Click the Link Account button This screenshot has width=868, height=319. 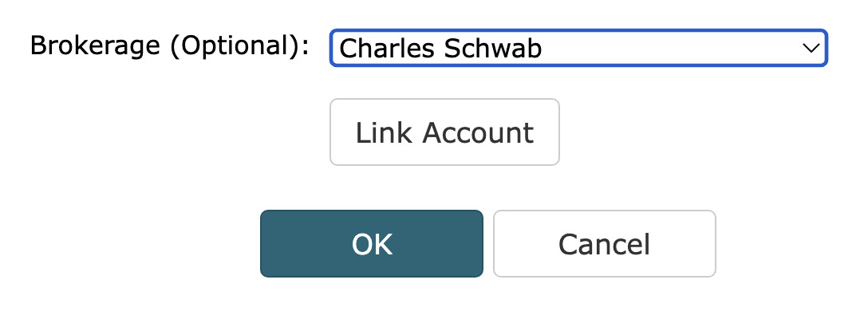[x=444, y=132]
